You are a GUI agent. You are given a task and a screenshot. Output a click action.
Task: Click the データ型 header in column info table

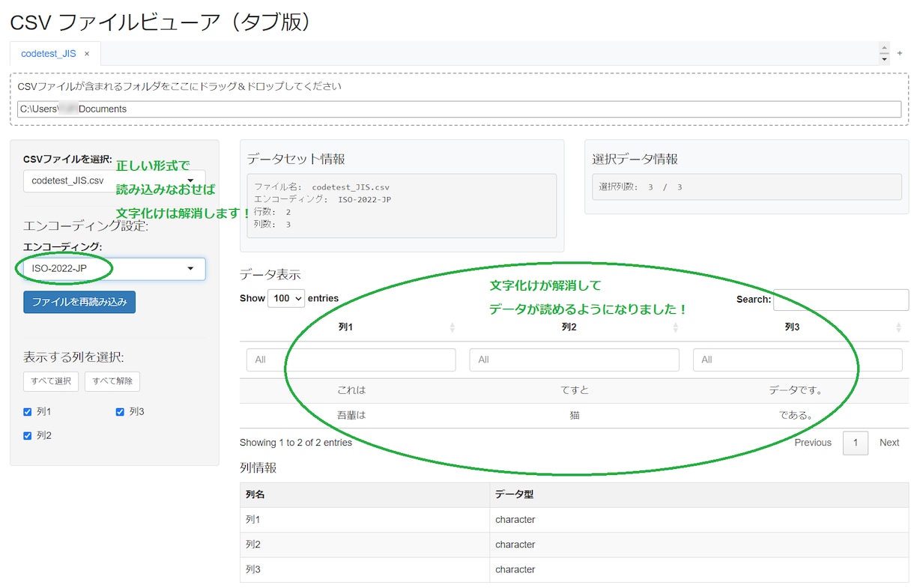point(699,495)
